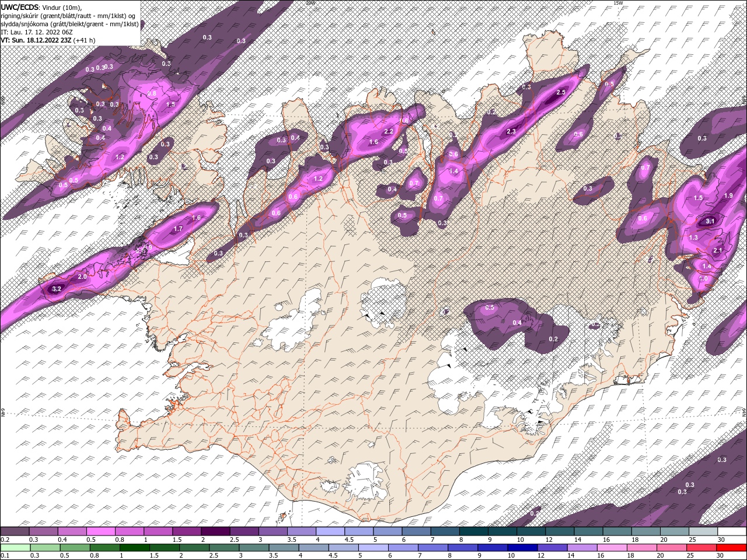Pick the crimson 25–30 rain legend swatch
Viewport: 747px width, 560px height.
(701, 548)
